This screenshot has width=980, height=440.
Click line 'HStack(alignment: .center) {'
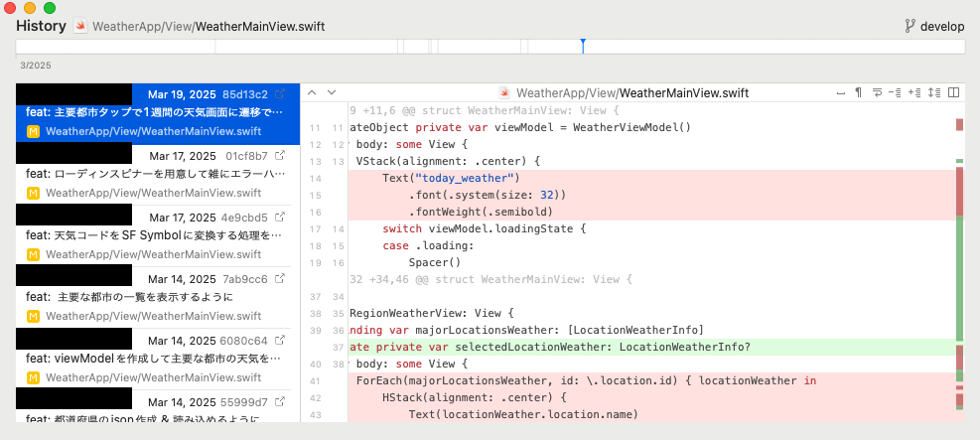point(475,397)
